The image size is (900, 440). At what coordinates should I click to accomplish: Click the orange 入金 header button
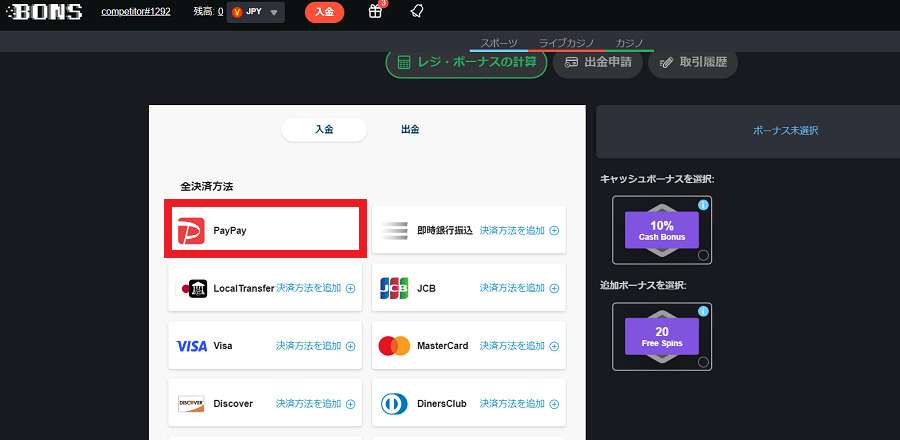324,12
